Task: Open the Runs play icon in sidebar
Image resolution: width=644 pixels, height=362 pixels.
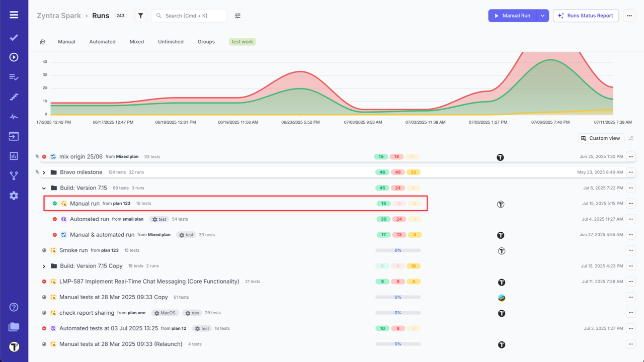Action: [x=14, y=57]
